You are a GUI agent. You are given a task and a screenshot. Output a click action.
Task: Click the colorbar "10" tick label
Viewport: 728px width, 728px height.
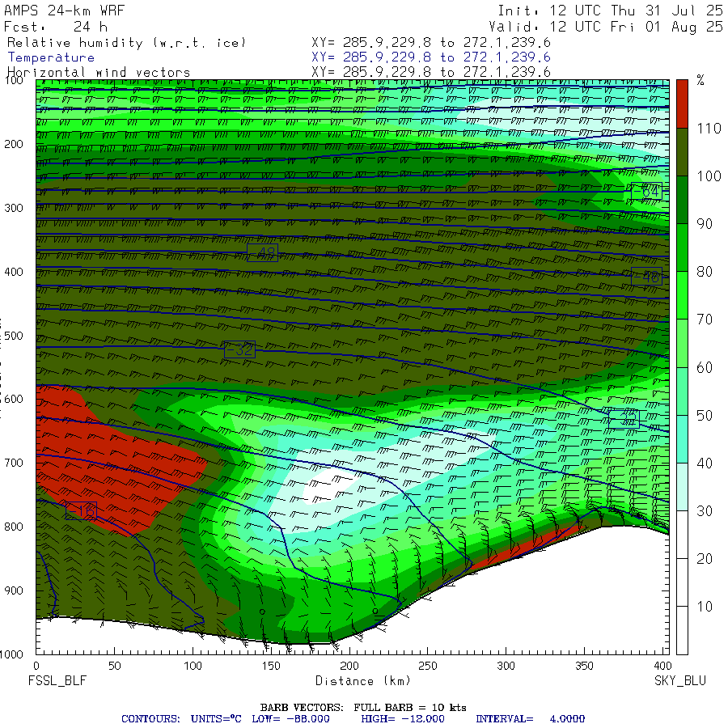click(705, 607)
